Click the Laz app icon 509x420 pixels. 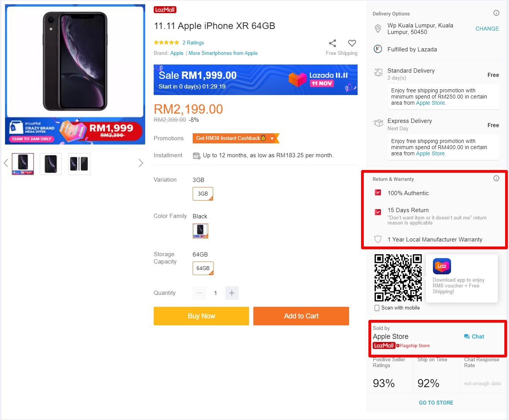pos(442,266)
